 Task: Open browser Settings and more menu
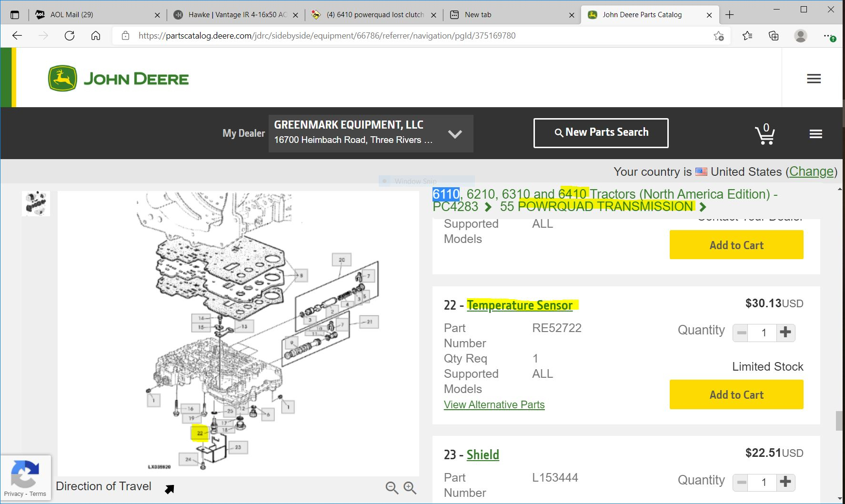point(829,36)
